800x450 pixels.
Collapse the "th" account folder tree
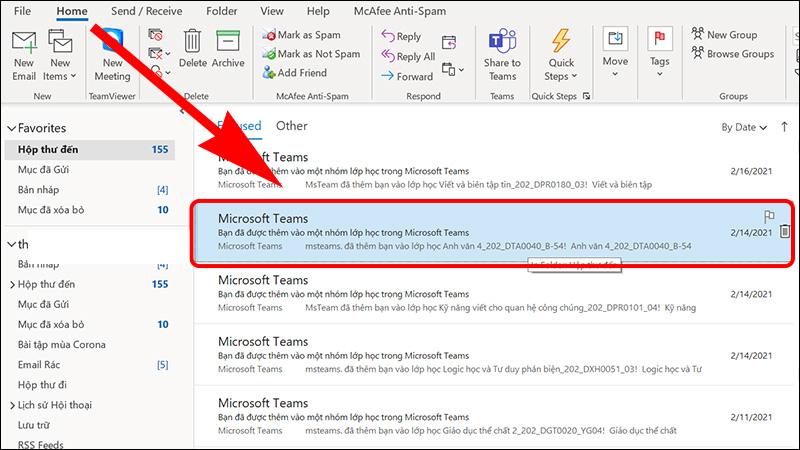coord(11,245)
